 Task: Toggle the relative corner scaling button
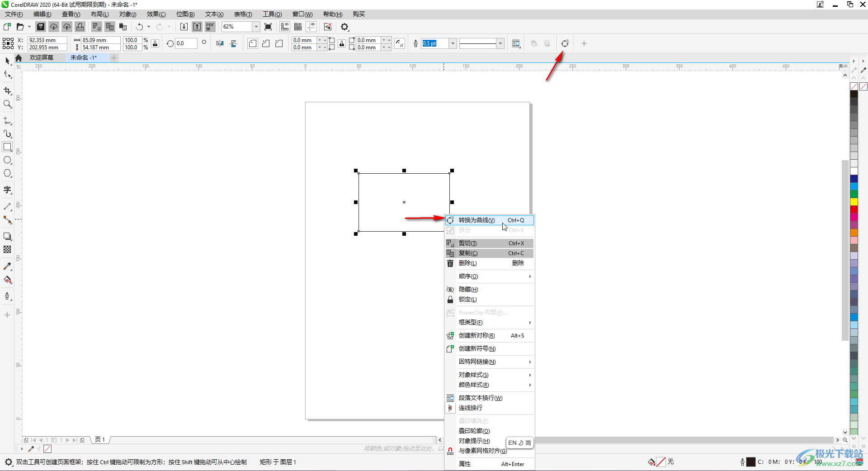pyautogui.click(x=400, y=43)
